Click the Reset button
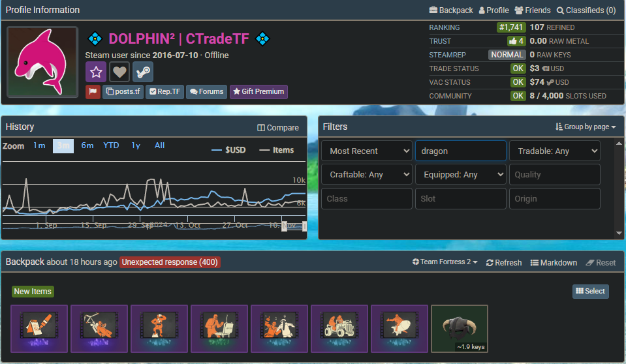The height and width of the screenshot is (364, 626). pos(601,263)
